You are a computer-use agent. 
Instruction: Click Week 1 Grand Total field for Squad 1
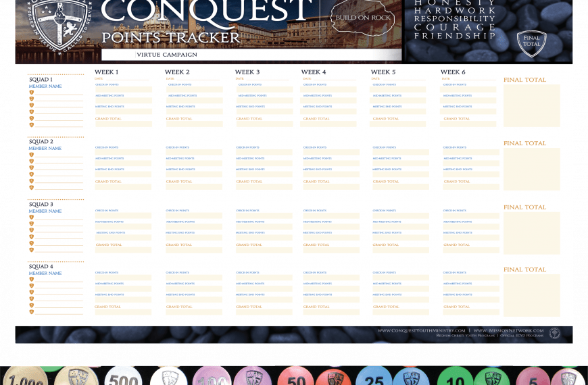tap(123, 124)
